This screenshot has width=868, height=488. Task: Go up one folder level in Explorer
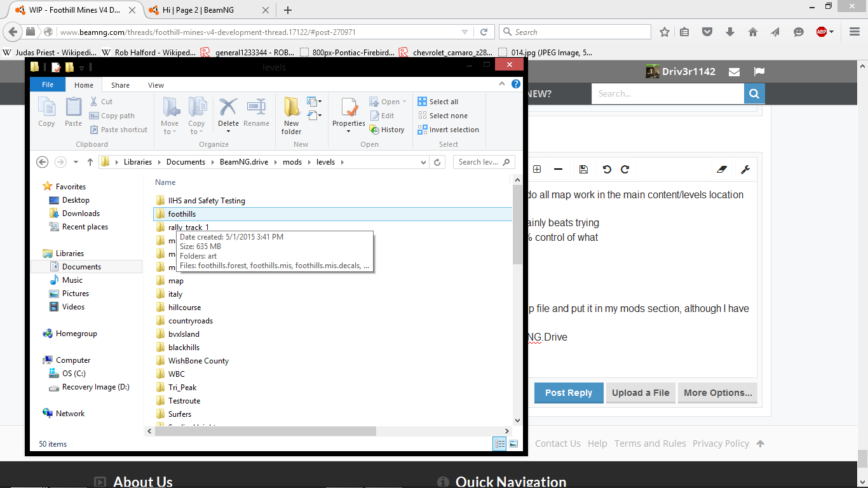[x=90, y=162]
